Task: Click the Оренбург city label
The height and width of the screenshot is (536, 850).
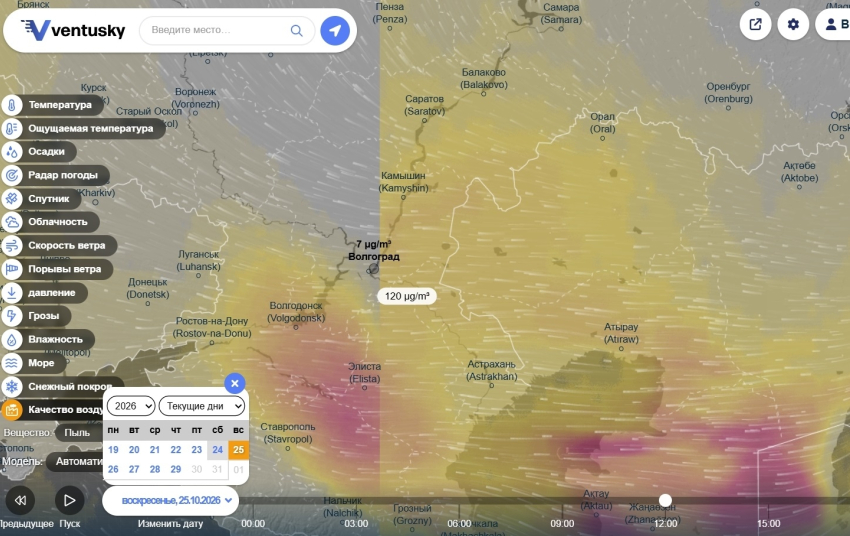Action: point(729,93)
